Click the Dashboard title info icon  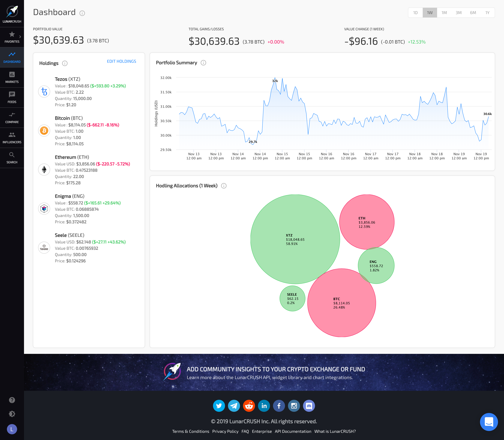click(x=82, y=13)
